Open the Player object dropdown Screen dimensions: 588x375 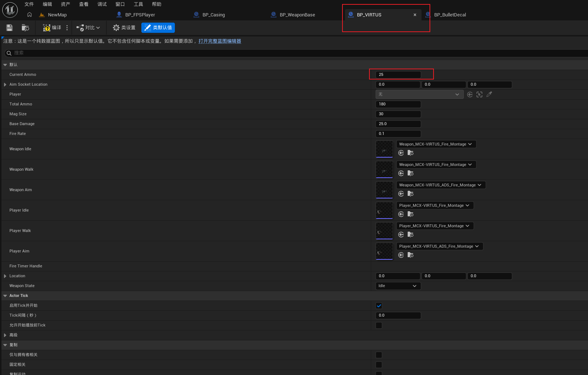pyautogui.click(x=419, y=94)
